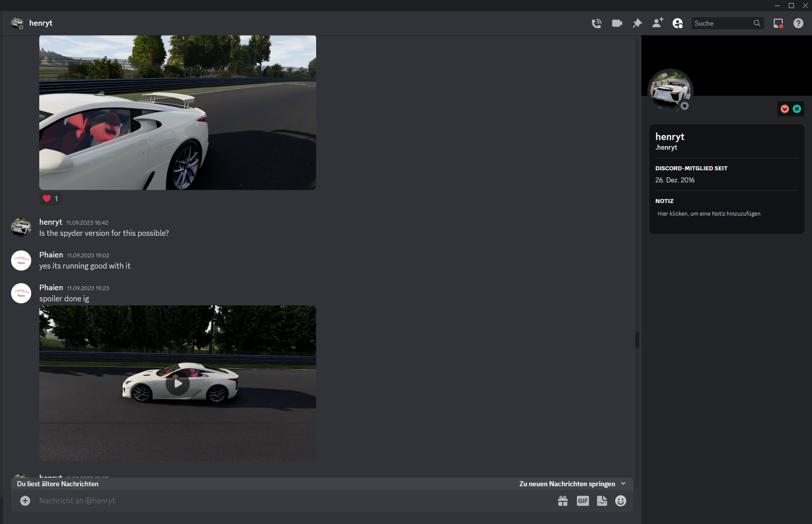Open the attachment plus menu
812x524 pixels.
25,501
